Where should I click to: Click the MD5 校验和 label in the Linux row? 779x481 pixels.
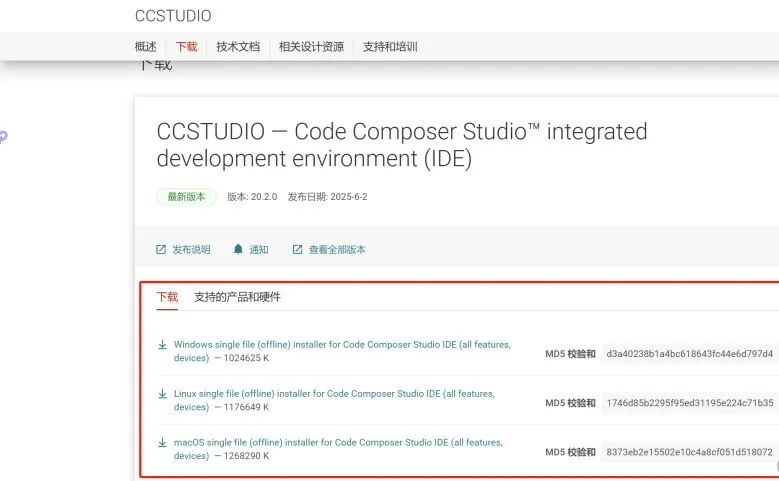click(x=570, y=403)
